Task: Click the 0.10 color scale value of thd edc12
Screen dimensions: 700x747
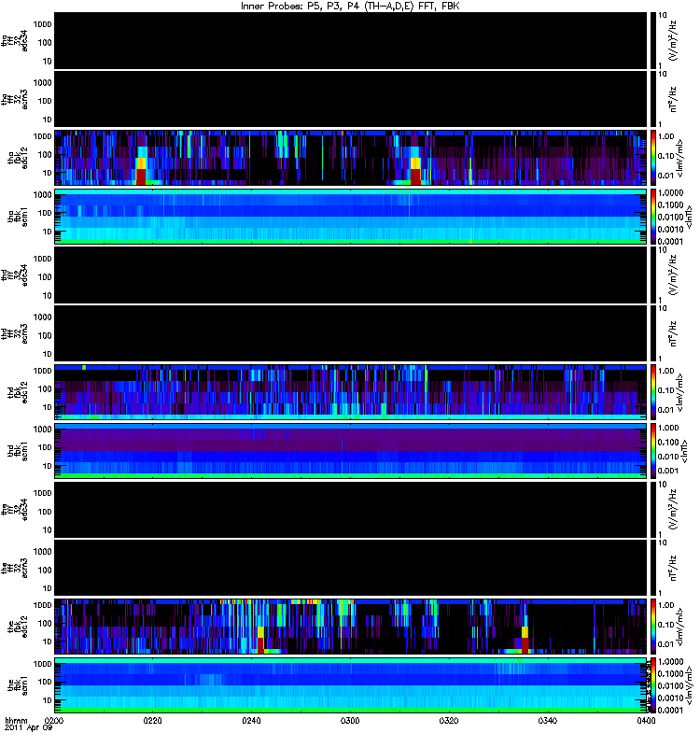Action: coord(666,390)
